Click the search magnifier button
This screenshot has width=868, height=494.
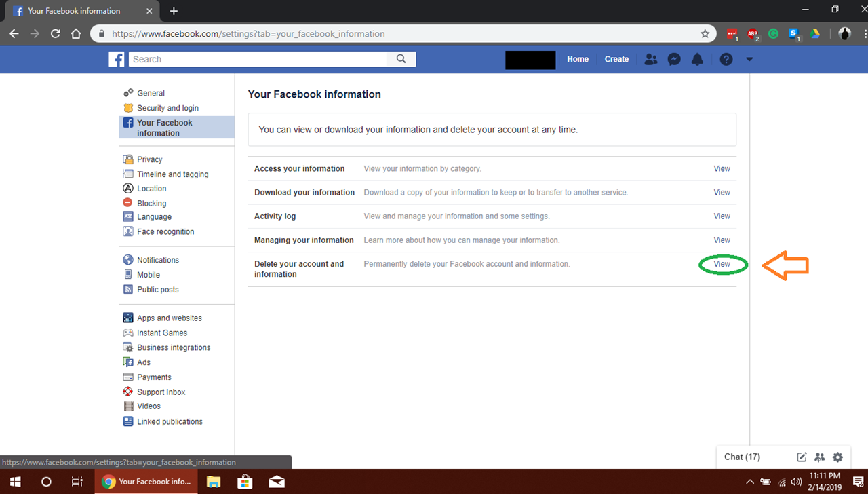(401, 59)
